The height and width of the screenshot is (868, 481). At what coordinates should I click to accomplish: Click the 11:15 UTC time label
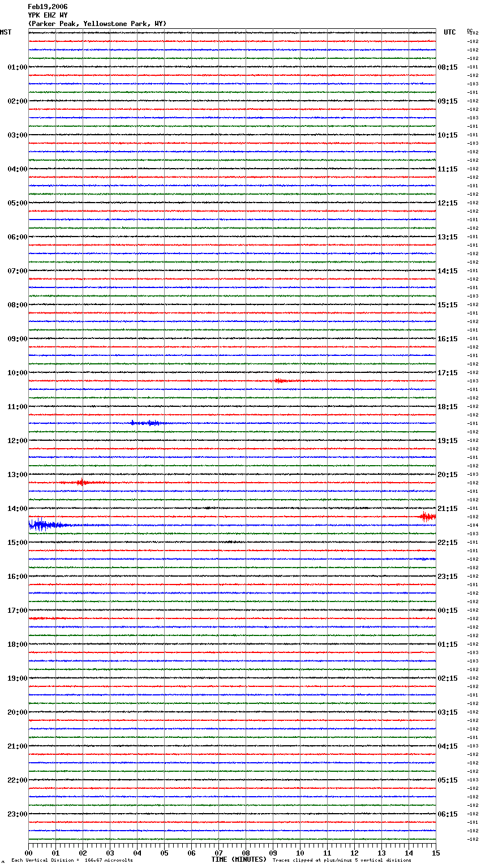(x=448, y=169)
